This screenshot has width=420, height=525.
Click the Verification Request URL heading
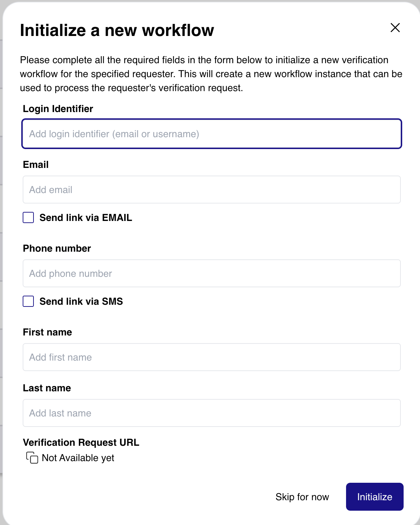(x=81, y=442)
